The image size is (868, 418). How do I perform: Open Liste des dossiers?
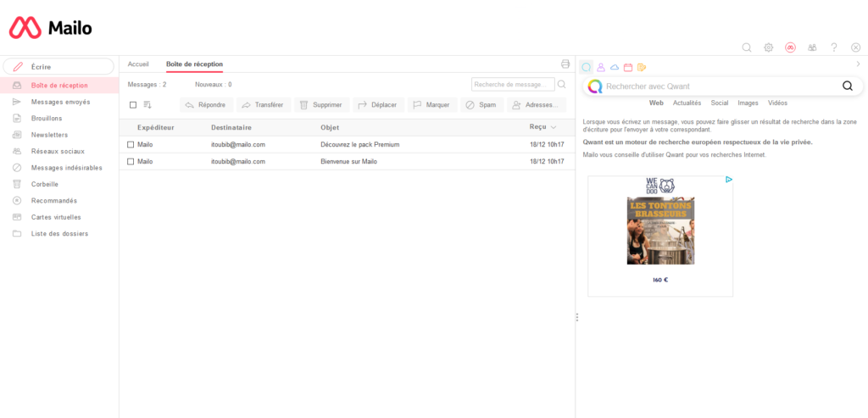tap(59, 234)
